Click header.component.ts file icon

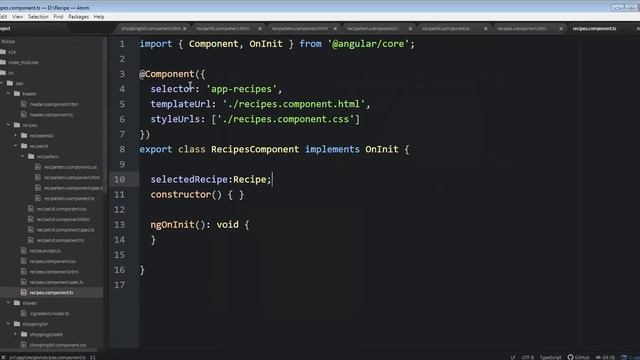[x=24, y=115]
